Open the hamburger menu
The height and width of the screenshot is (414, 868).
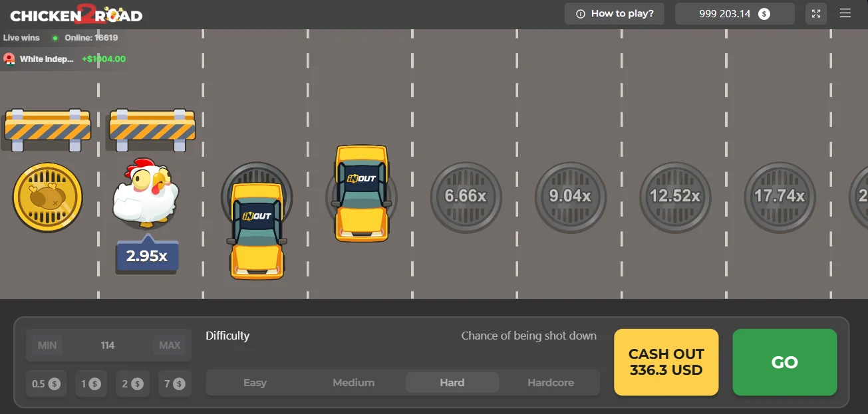[845, 13]
